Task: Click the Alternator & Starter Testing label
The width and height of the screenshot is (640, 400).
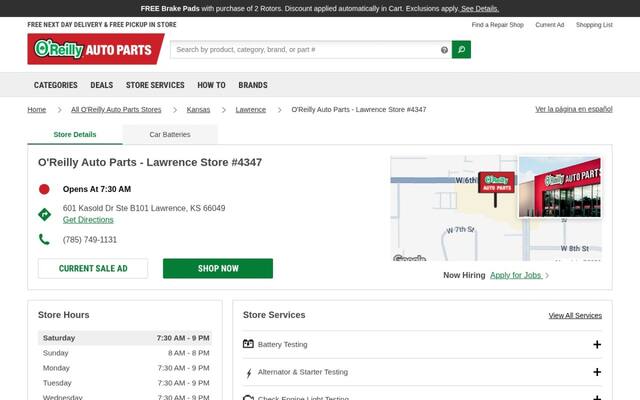Action: [x=303, y=372]
